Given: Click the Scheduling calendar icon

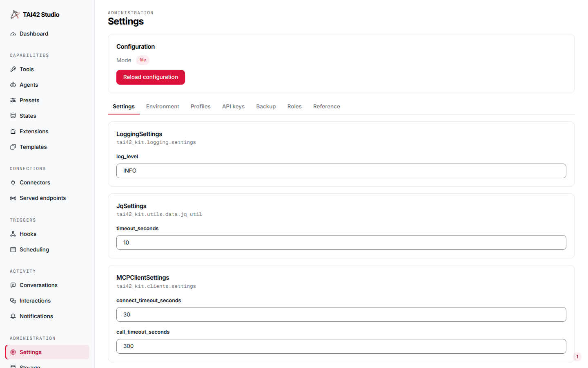Looking at the screenshot, I should [13, 250].
